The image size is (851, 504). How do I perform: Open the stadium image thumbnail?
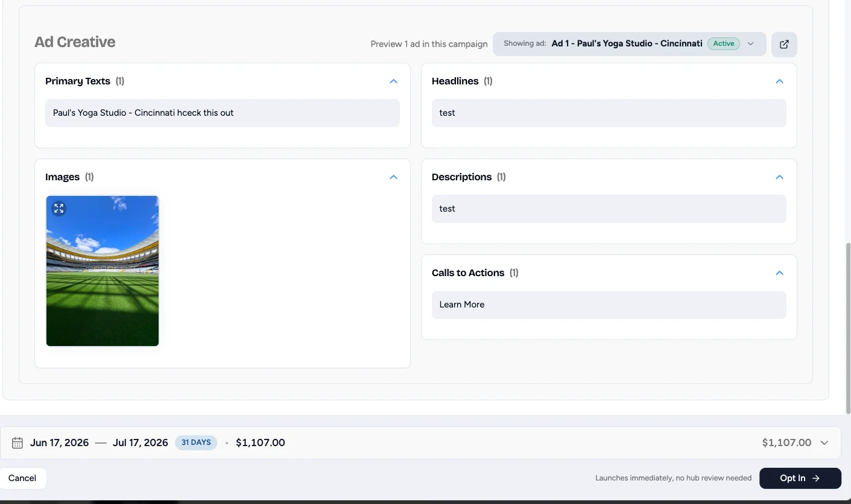pos(103,271)
